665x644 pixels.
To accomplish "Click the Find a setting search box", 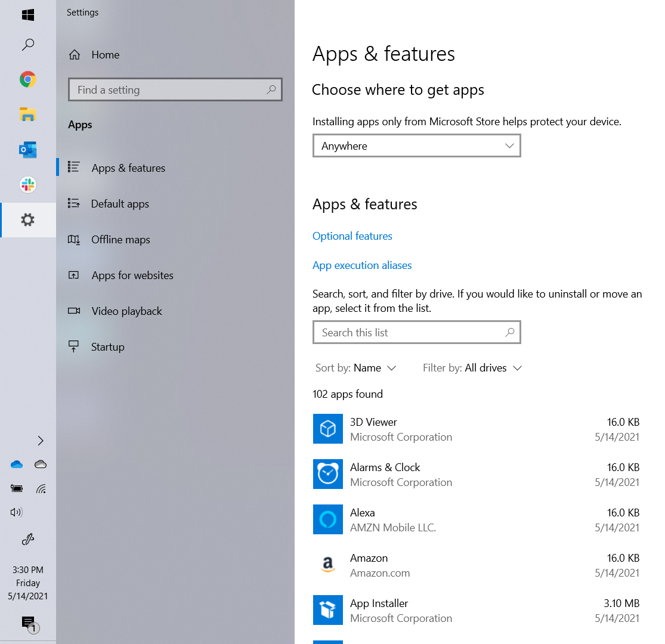I will point(170,90).
